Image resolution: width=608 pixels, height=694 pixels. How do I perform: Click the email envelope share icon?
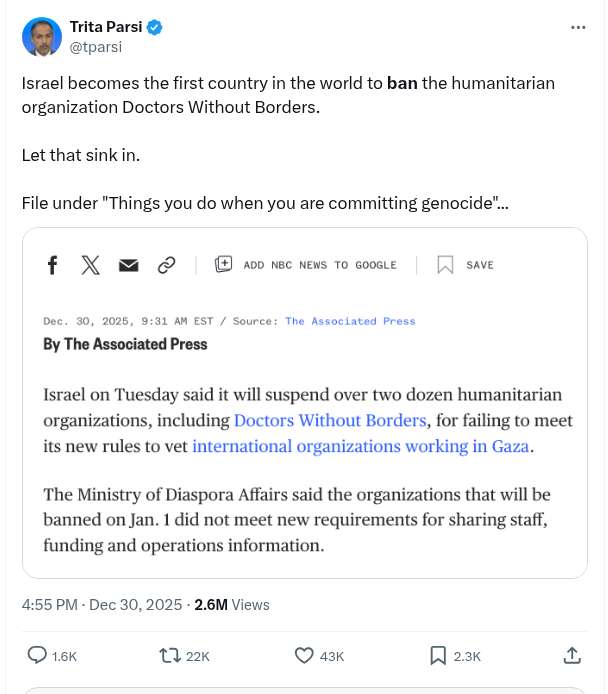[x=128, y=265]
